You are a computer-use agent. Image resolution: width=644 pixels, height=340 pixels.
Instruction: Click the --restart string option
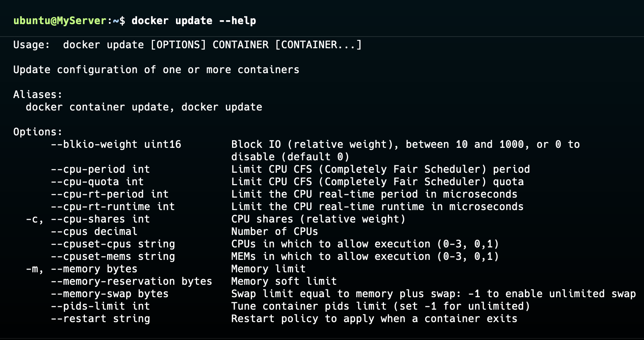click(x=100, y=319)
